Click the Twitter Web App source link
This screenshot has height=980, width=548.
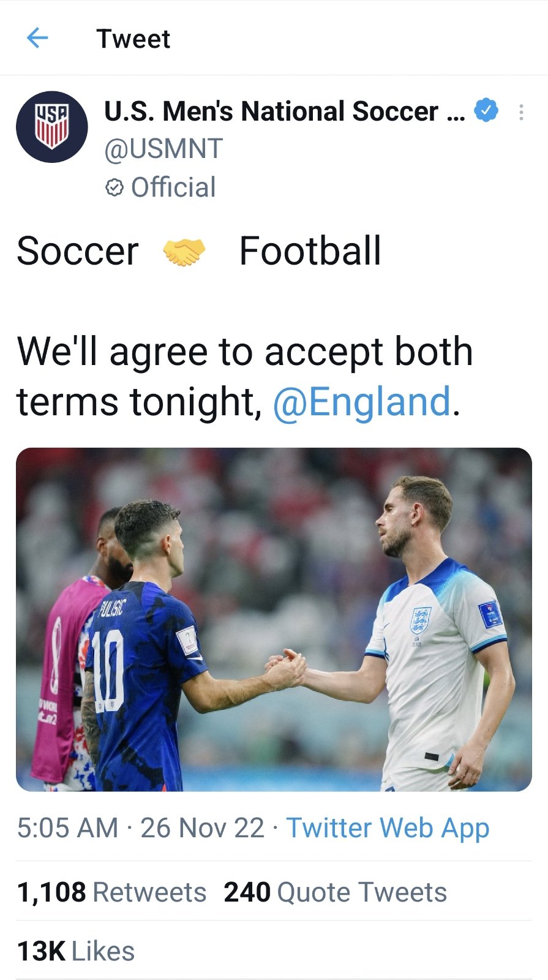[388, 828]
